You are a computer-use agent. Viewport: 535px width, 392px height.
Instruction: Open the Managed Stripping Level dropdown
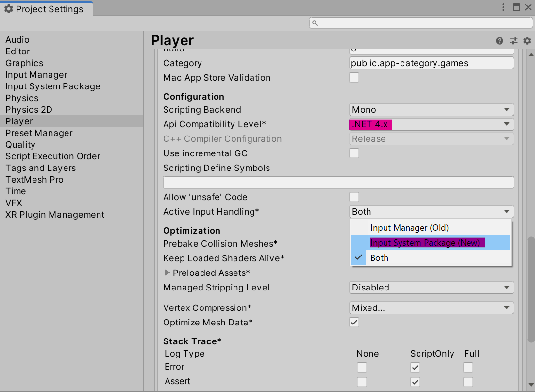(x=431, y=287)
